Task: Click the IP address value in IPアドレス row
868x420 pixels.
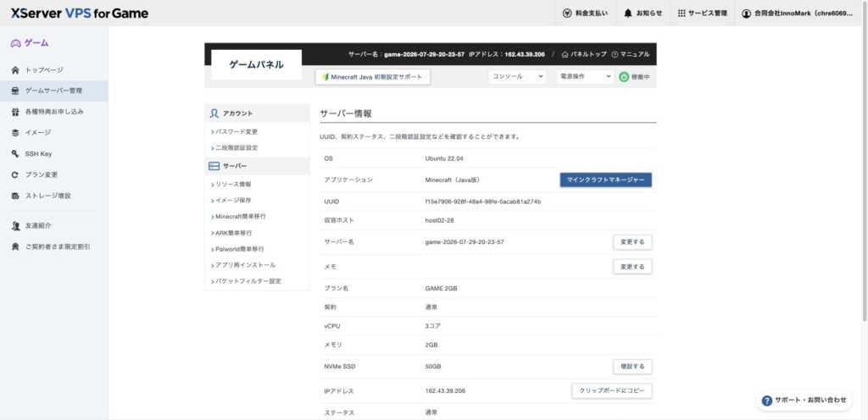Action: pyautogui.click(x=445, y=391)
